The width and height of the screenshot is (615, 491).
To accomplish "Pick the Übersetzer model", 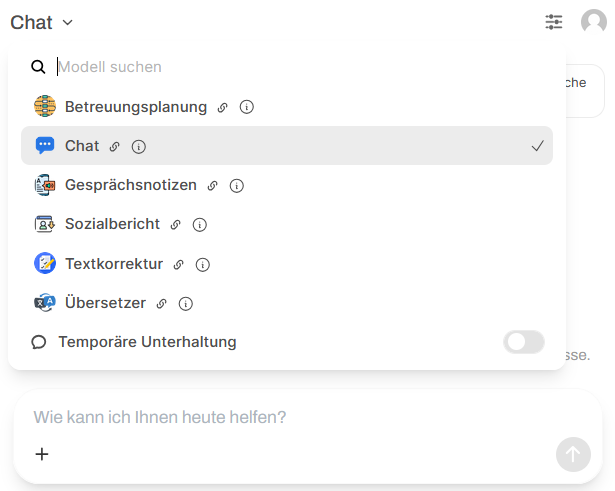I will (x=105, y=304).
